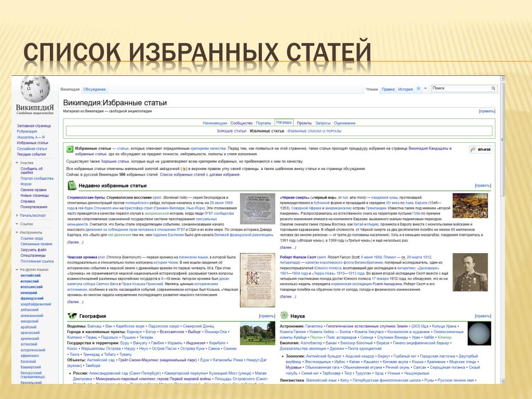Open the Хорошие статьи sub-navigation link
This screenshot has width=532, height=399.
coord(231,131)
